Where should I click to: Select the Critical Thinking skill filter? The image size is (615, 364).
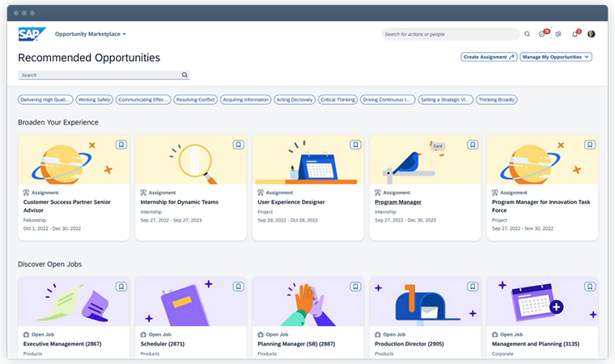click(x=337, y=99)
